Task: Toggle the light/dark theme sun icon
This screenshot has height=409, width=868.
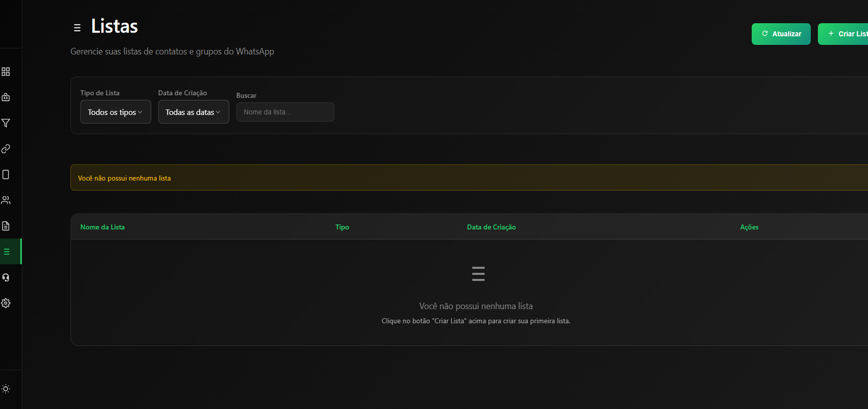Action: coord(6,389)
